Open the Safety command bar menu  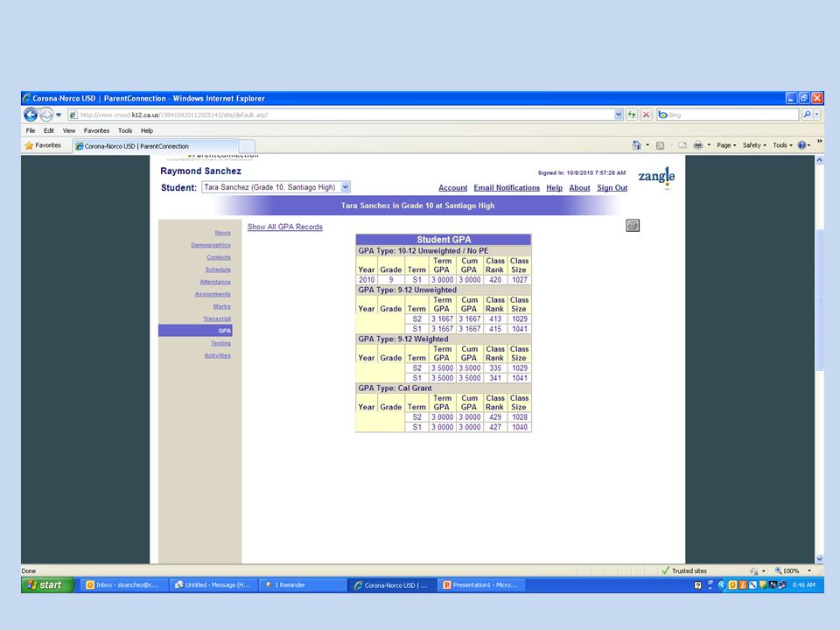click(754, 145)
